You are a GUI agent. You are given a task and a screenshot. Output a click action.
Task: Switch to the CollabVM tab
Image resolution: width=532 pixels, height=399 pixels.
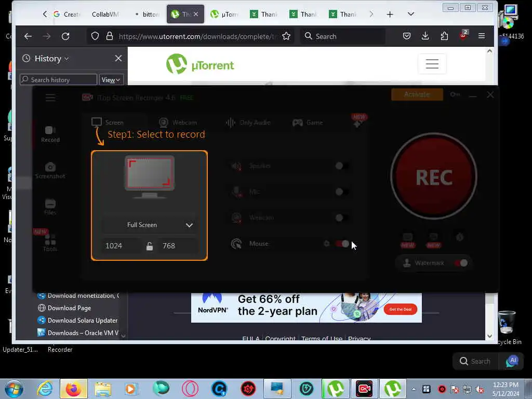[105, 14]
